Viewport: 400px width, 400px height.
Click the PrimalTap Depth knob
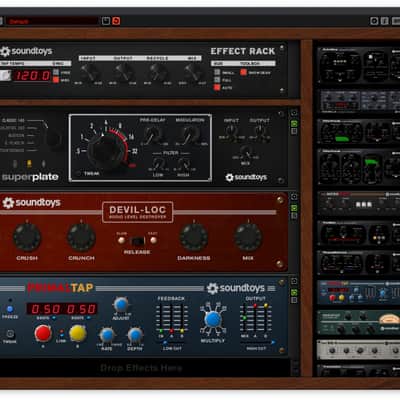[x=135, y=335]
